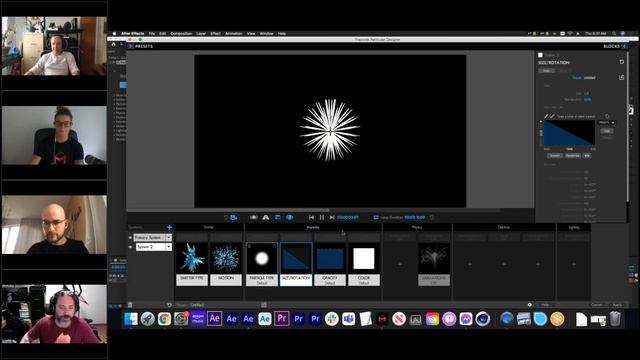
Task: Click the preview timecode display
Action: [348, 218]
